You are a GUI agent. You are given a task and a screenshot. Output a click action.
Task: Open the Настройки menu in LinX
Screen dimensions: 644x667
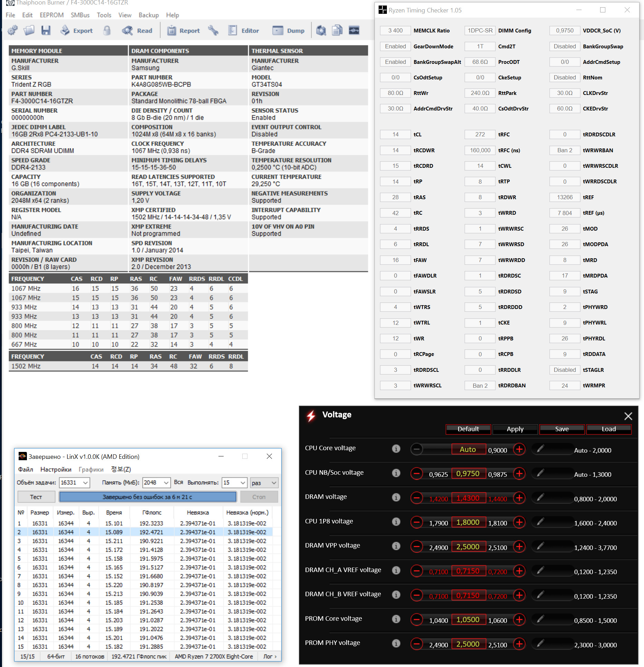pos(56,469)
